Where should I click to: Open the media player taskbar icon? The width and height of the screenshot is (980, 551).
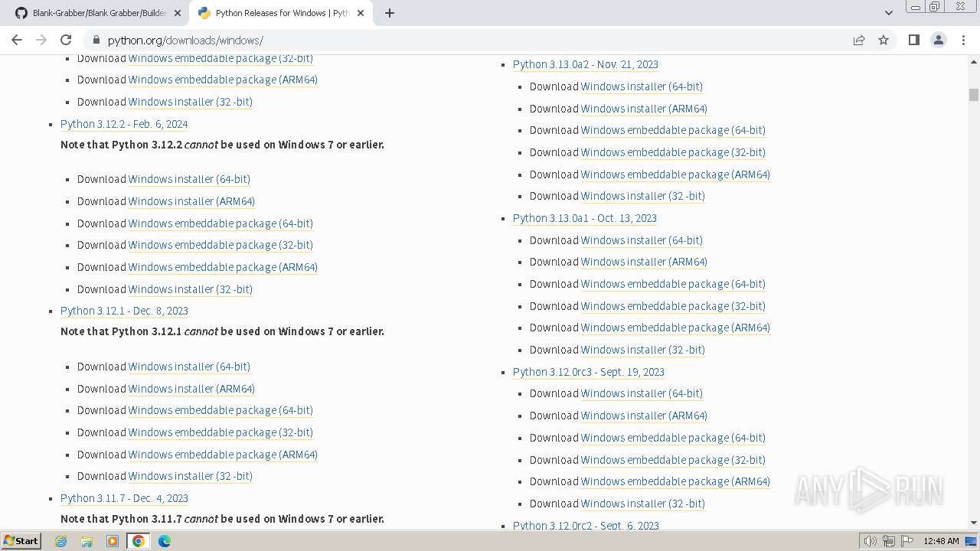click(113, 541)
